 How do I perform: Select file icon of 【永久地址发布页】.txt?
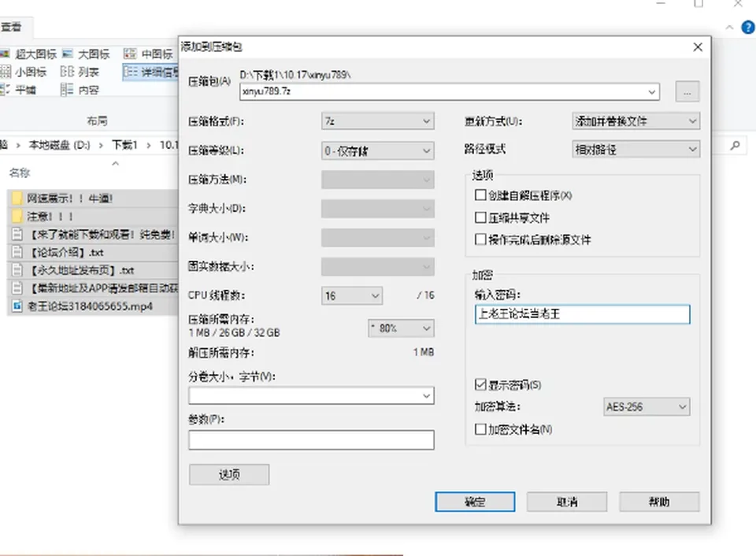[x=17, y=270]
